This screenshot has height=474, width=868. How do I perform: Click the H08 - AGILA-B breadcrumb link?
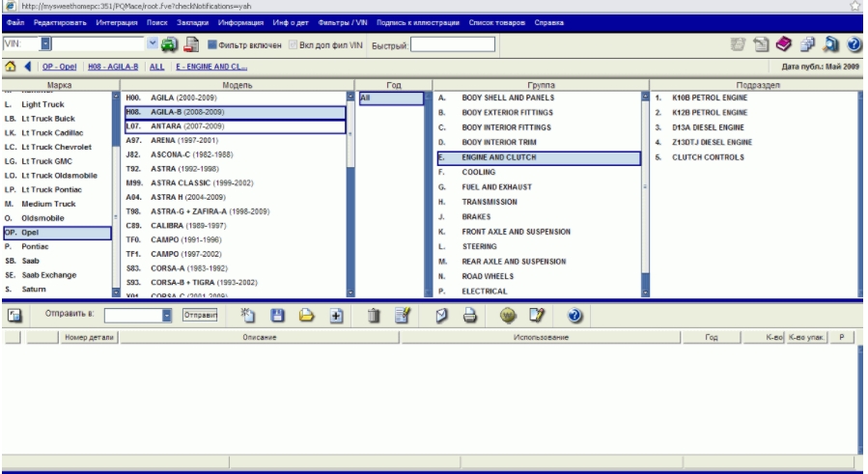113,67
